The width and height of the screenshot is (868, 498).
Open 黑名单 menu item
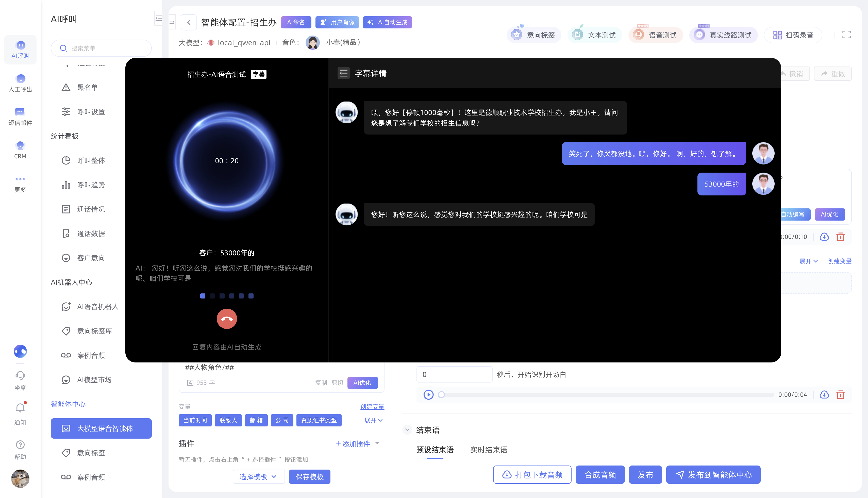click(87, 88)
